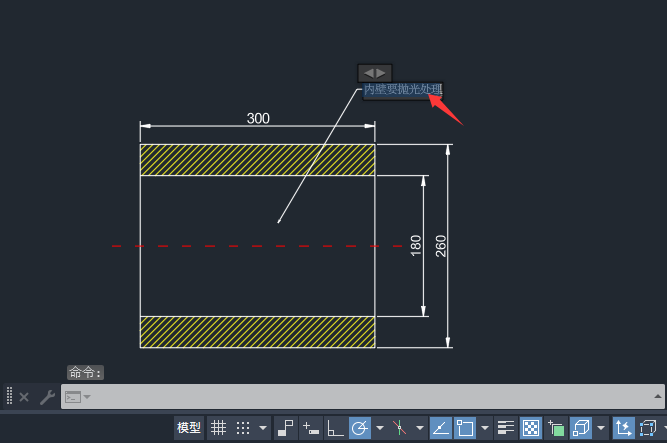Image resolution: width=667 pixels, height=443 pixels.
Task: Open polar tracking angle dropdown arrow
Action: (x=380, y=428)
